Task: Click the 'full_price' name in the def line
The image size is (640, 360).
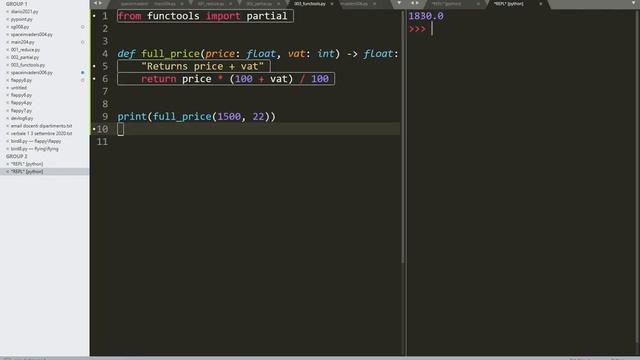Action: [170, 54]
